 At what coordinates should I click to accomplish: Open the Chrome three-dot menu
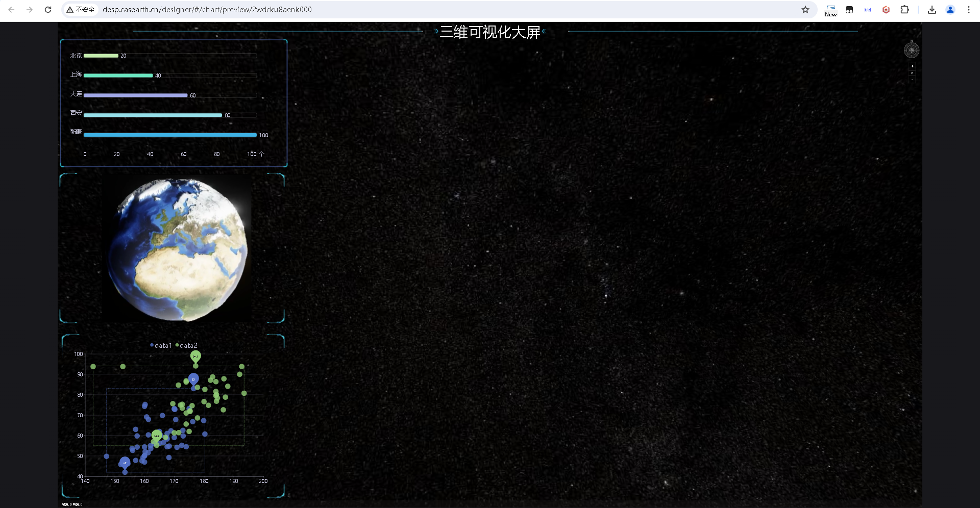[968, 10]
